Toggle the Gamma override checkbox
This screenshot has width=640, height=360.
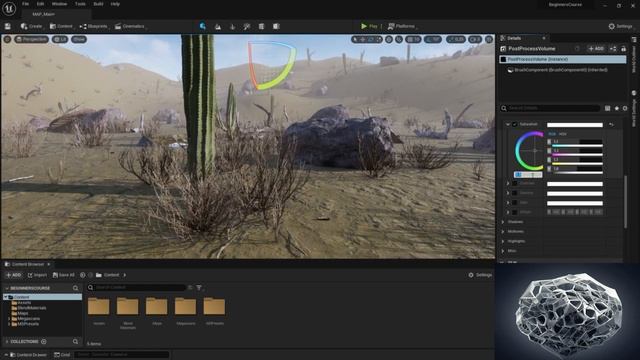coord(515,193)
